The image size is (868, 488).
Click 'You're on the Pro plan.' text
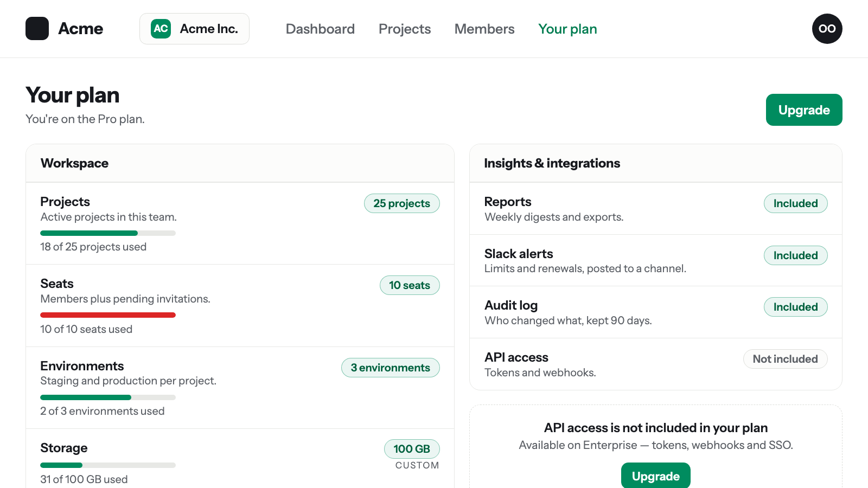pos(85,119)
